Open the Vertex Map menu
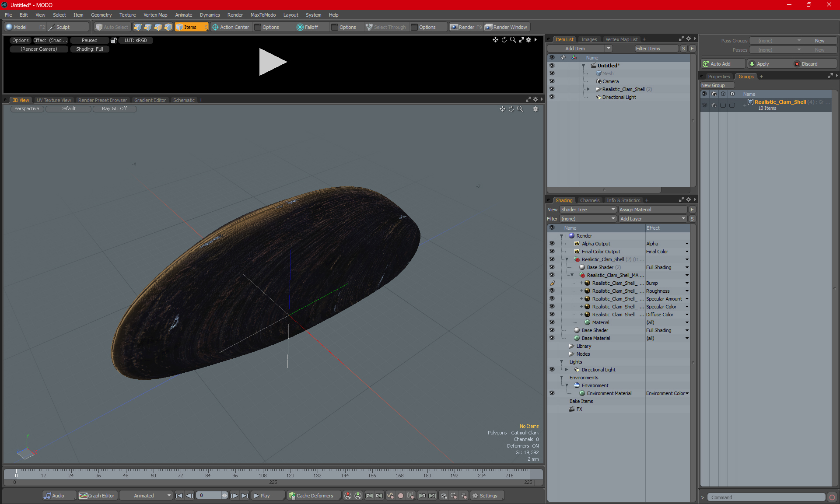This screenshot has width=840, height=504. point(155,15)
